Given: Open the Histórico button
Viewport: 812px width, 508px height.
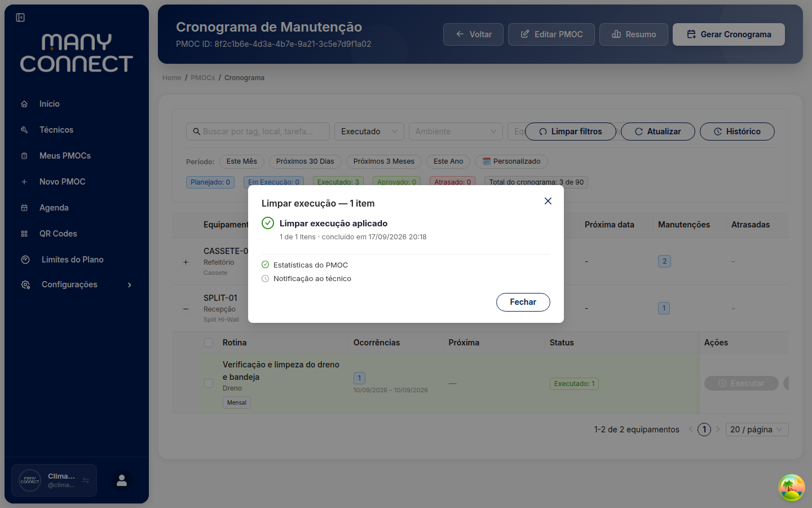Looking at the screenshot, I should coord(737,132).
